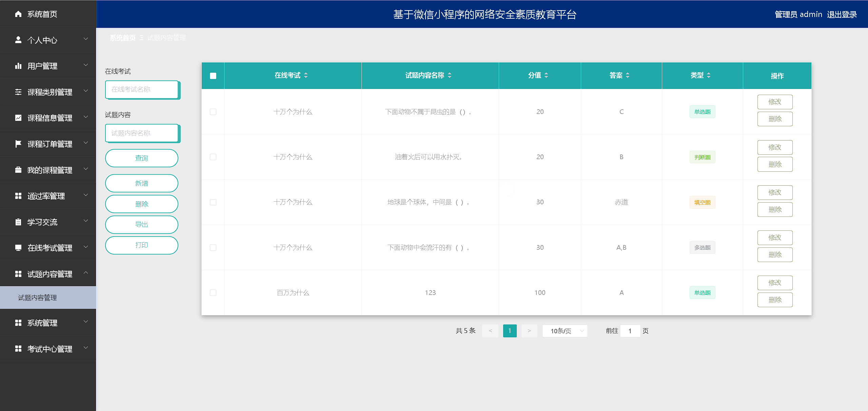Open the 试题内容管理 submenu item
The width and height of the screenshot is (868, 411).
tap(37, 298)
